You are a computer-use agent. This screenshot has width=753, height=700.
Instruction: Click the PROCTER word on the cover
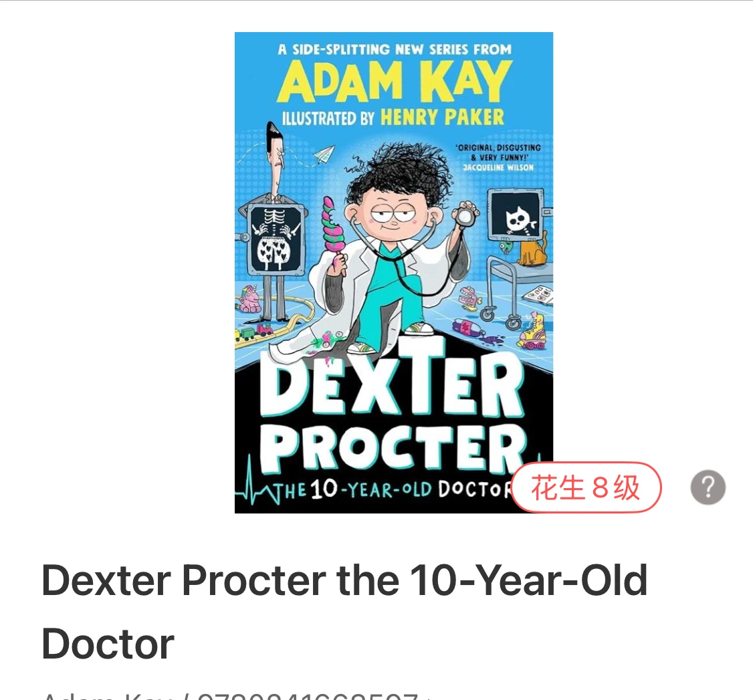(393, 447)
